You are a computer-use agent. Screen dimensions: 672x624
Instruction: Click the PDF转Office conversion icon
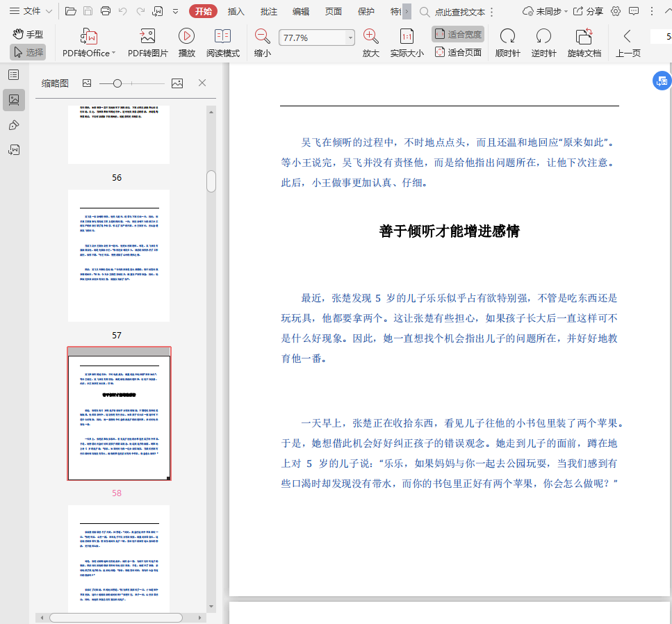tap(89, 37)
